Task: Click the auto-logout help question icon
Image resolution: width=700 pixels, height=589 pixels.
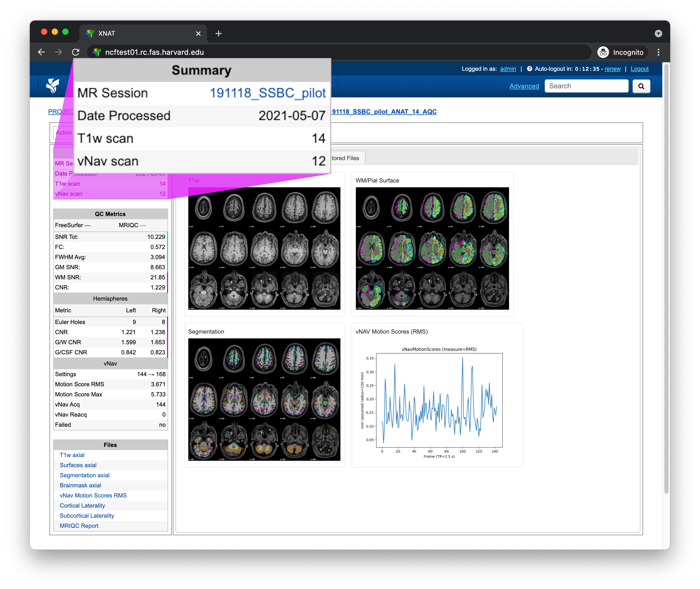Action: click(x=530, y=69)
